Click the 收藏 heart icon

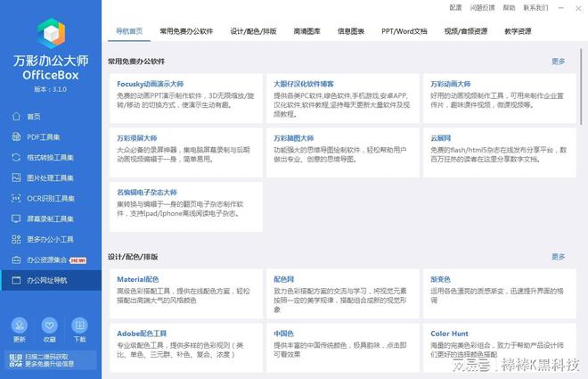point(50,325)
